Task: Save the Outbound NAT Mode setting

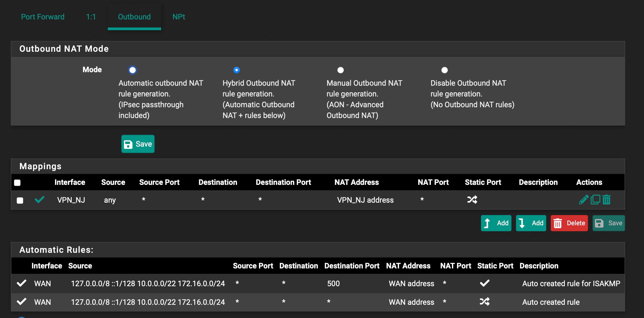Action: [x=138, y=144]
